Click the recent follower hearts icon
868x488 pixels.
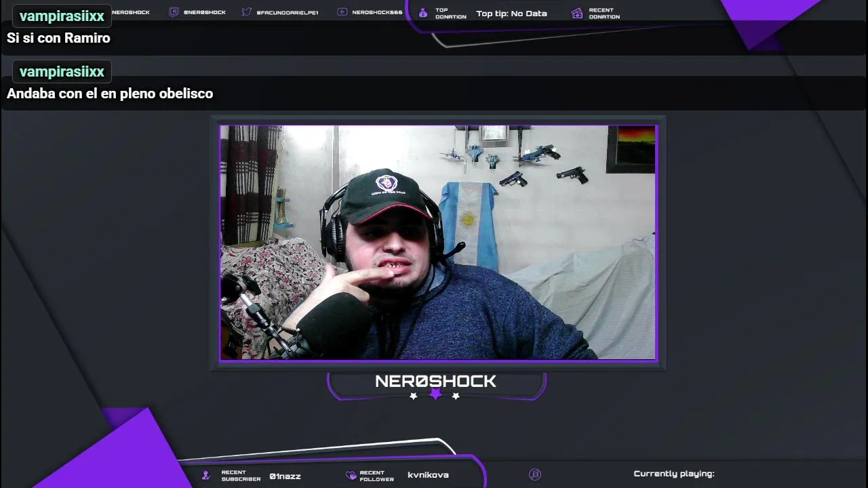tap(351, 475)
